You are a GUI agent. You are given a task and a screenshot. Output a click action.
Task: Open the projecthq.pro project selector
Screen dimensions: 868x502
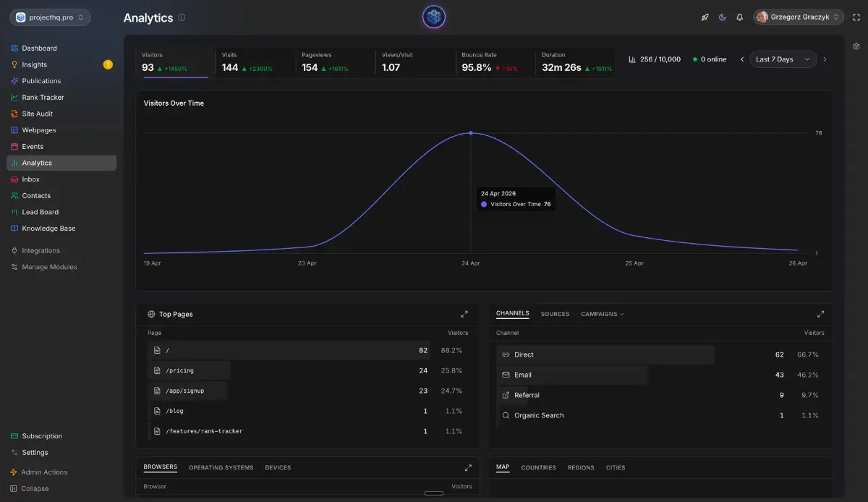50,17
